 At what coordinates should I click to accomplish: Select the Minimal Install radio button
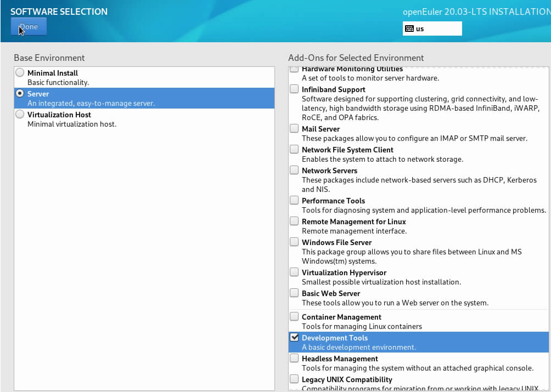(x=20, y=73)
